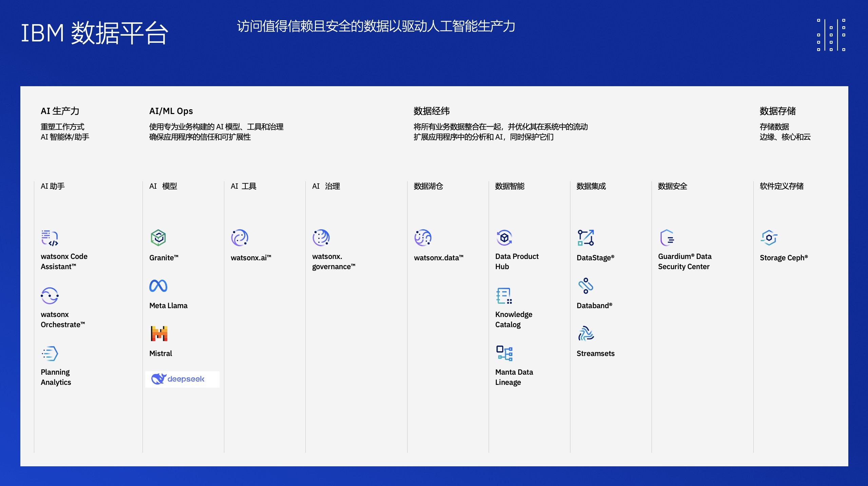Viewport: 868px width, 486px height.
Task: Select the Databand icon
Action: pos(586,286)
